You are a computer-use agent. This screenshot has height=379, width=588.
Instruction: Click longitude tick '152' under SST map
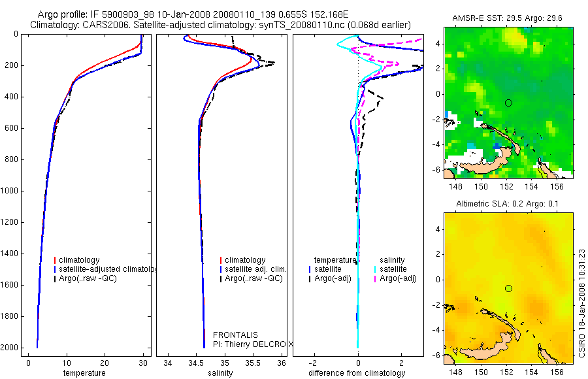pos(506,186)
